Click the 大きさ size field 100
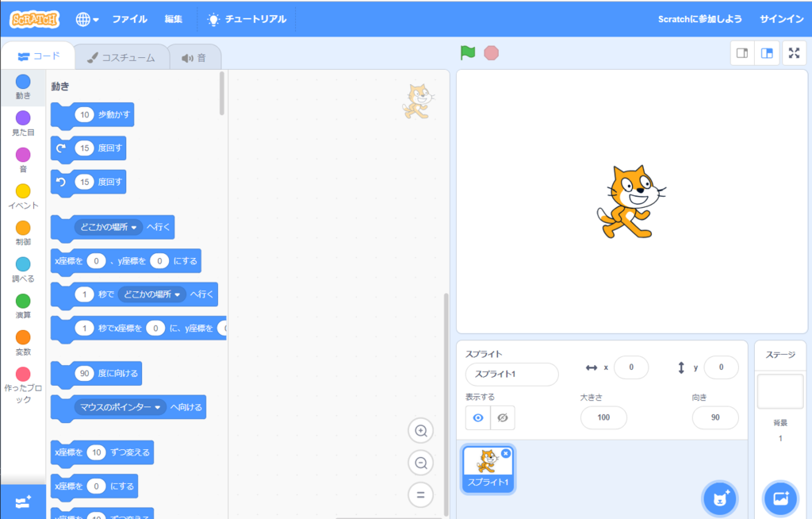Image resolution: width=812 pixels, height=519 pixels. click(603, 417)
